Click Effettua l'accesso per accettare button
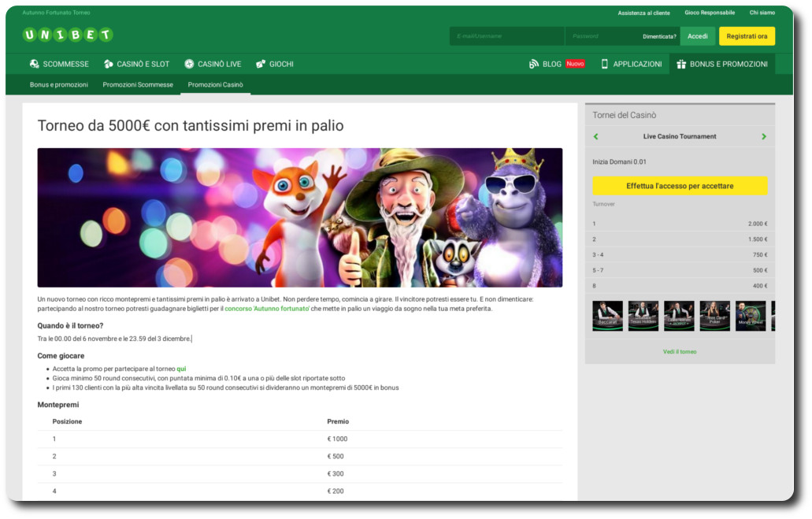The height and width of the screenshot is (519, 812). [x=680, y=186]
